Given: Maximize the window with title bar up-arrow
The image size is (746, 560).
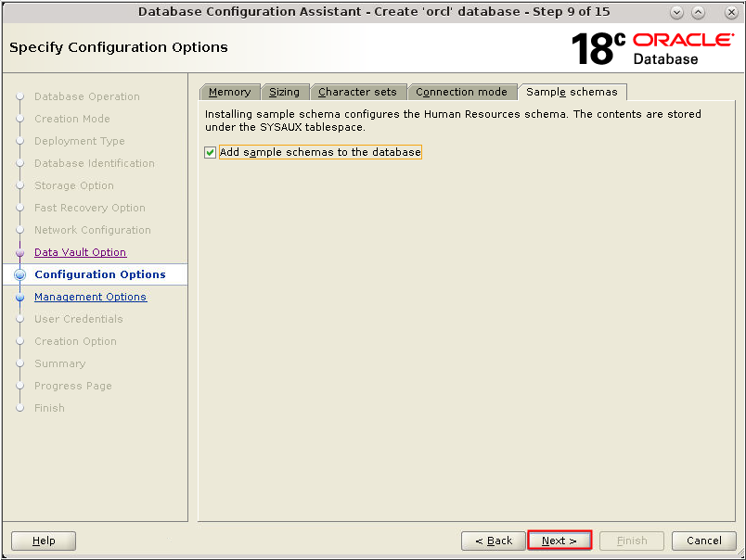Looking at the screenshot, I should coord(699,13).
